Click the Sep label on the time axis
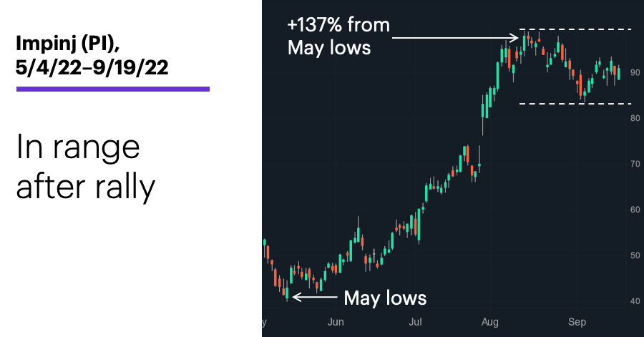The image size is (644, 337). (x=577, y=322)
